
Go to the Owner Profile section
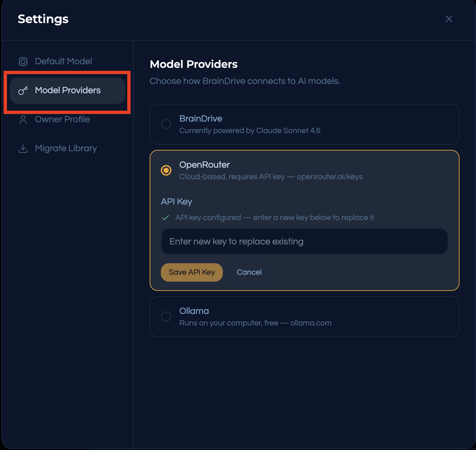[62, 119]
